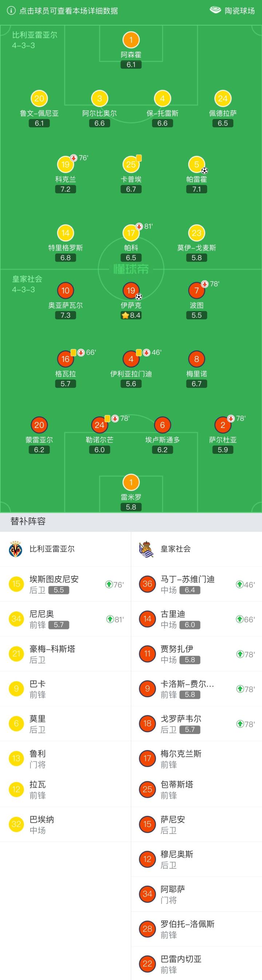The width and height of the screenshot is (262, 980).
Task: Click the Villarreal club crest
Action: pos(16,549)
